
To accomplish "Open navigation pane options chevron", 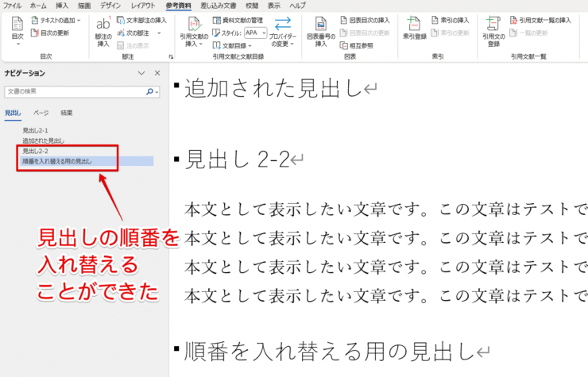I will (141, 73).
